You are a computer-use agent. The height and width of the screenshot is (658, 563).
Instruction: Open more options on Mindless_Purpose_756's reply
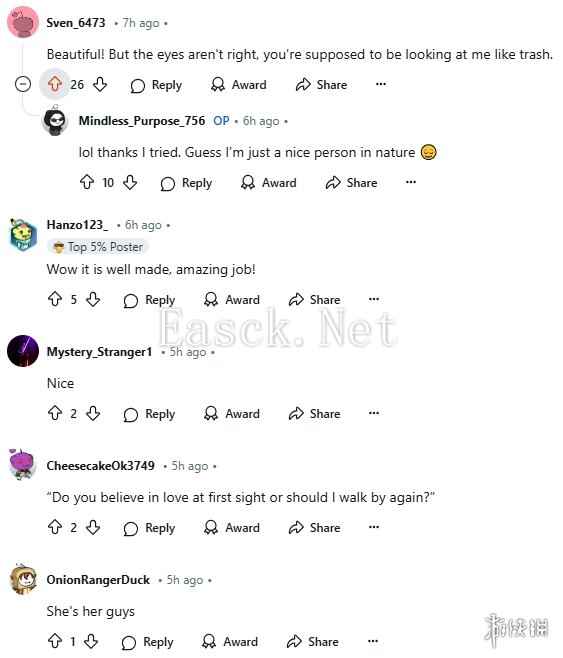(411, 182)
